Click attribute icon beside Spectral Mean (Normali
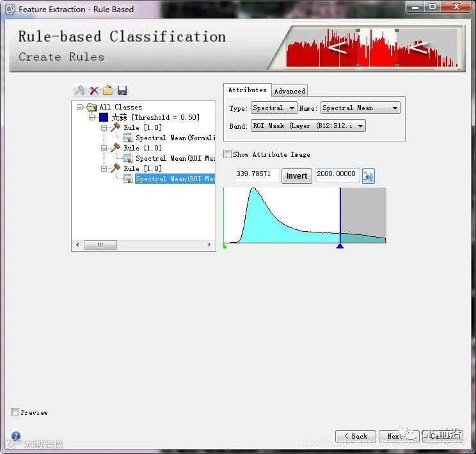Viewport: 476px width, 454px height. pyautogui.click(x=128, y=138)
